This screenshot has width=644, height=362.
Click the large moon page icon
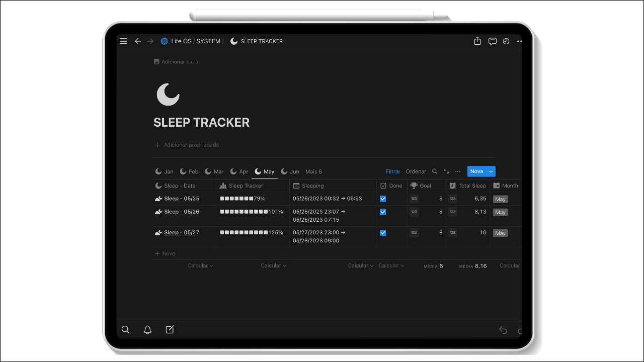pos(168,95)
